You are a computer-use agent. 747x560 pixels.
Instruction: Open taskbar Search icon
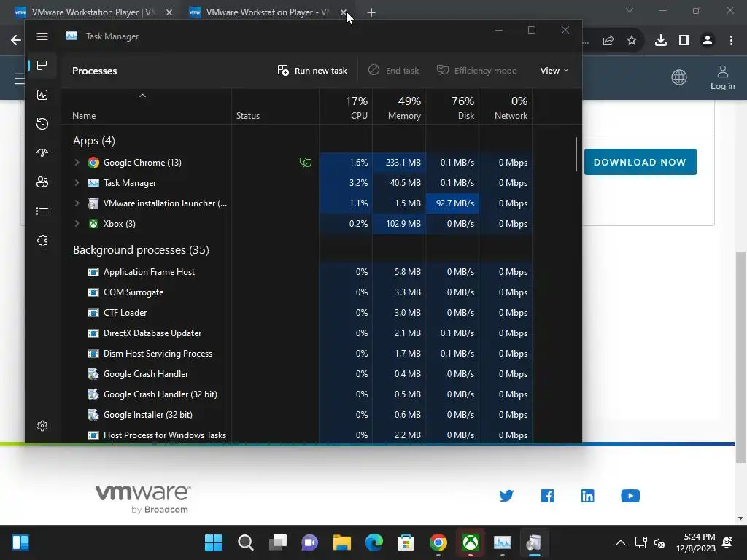[x=245, y=542]
